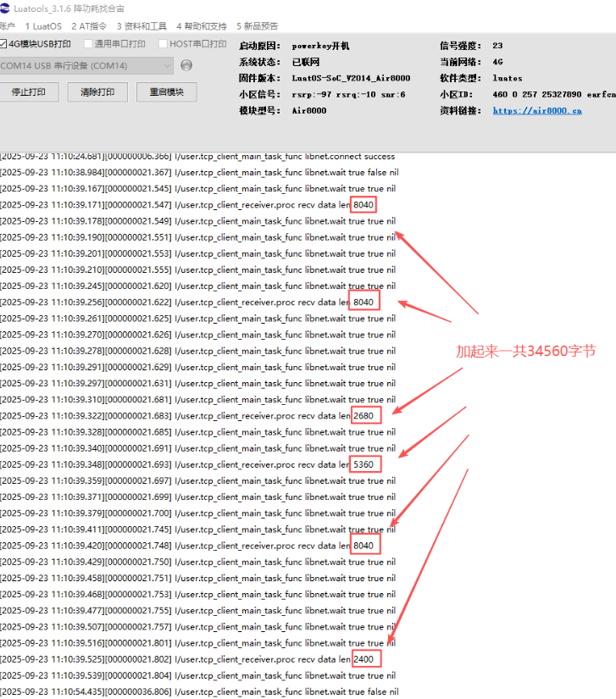Click the cell ID value 460 0 257
Viewport: 616px width, 699px height.
(x=554, y=95)
